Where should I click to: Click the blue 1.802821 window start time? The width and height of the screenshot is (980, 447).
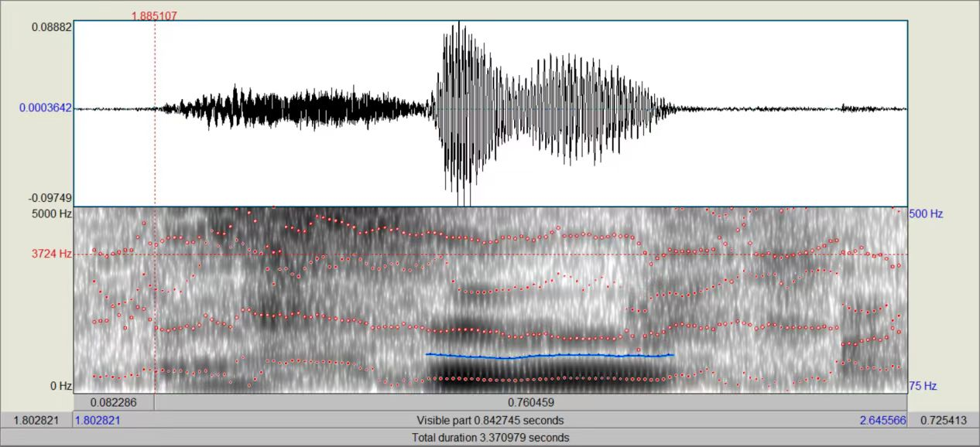[98, 420]
